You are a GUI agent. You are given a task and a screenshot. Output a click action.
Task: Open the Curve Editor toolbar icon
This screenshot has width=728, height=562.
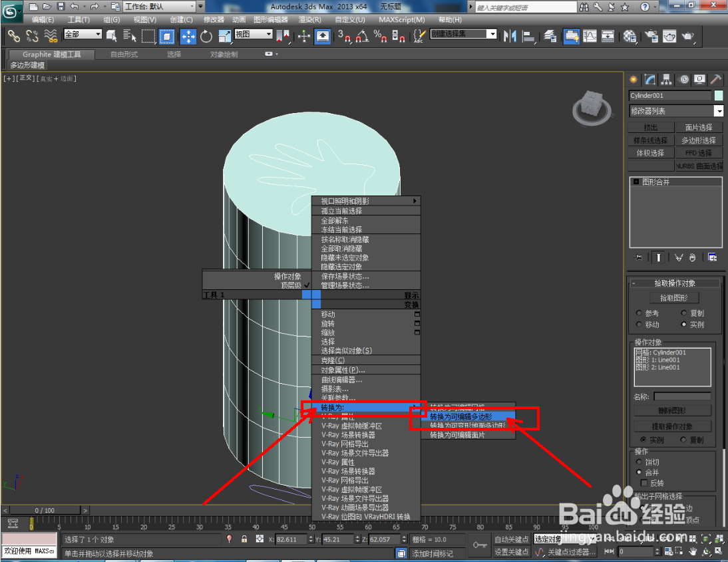click(x=590, y=36)
